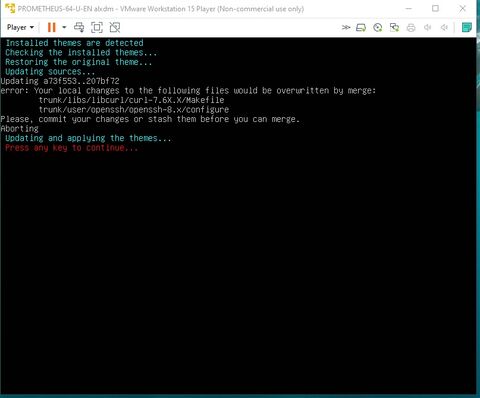Send Ctrl+Alt+Del to the VM
480x398 pixels.
(79, 27)
